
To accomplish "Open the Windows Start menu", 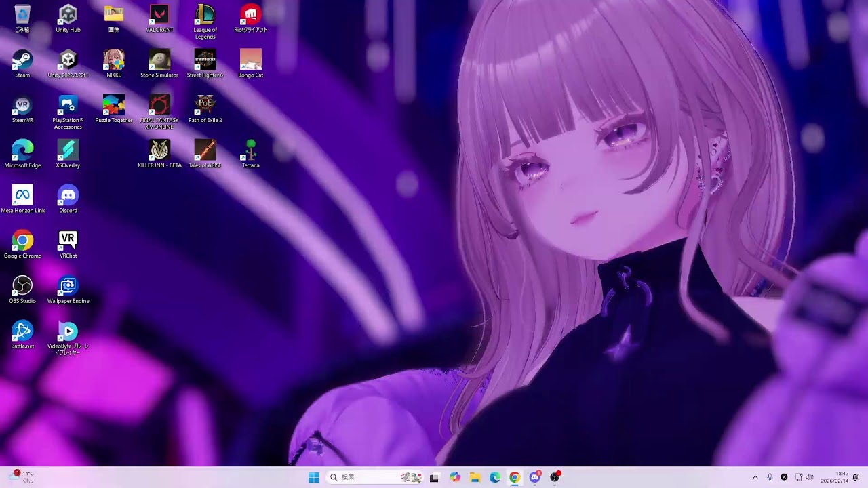I will (x=314, y=477).
